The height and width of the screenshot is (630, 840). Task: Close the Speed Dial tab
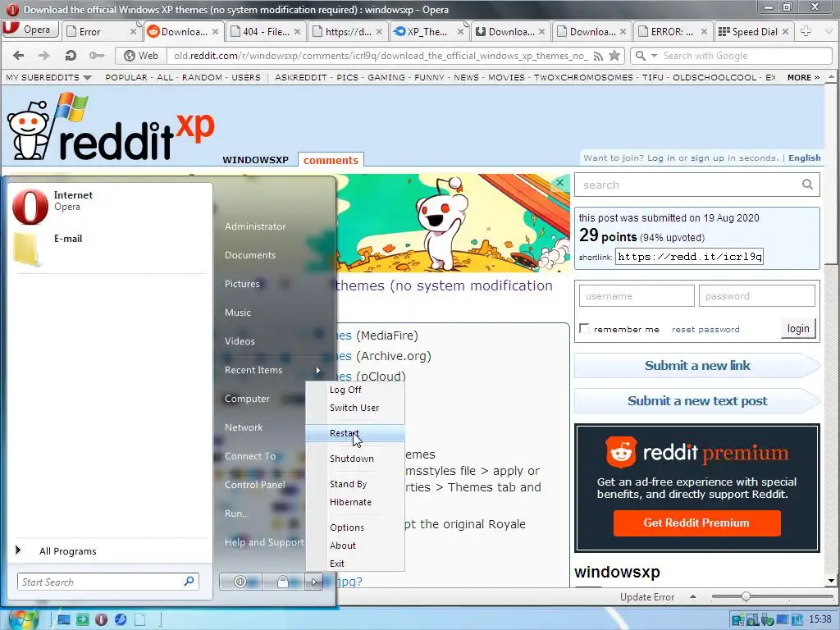click(x=785, y=32)
